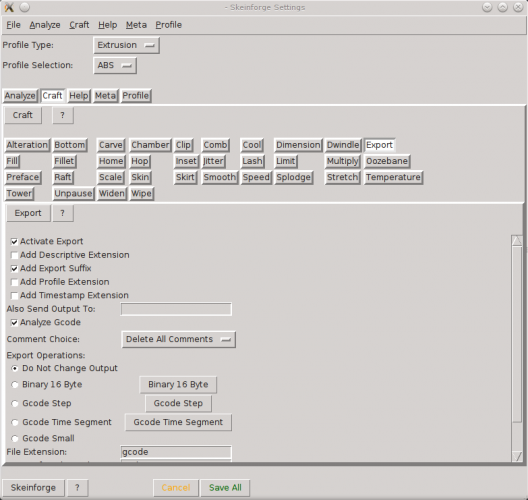The width and height of the screenshot is (528, 500).
Task: Open the Meta menu in menu bar
Action: pyautogui.click(x=136, y=25)
